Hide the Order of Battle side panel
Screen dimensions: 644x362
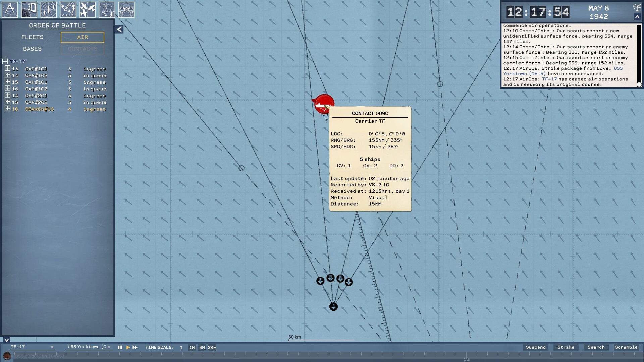[119, 29]
